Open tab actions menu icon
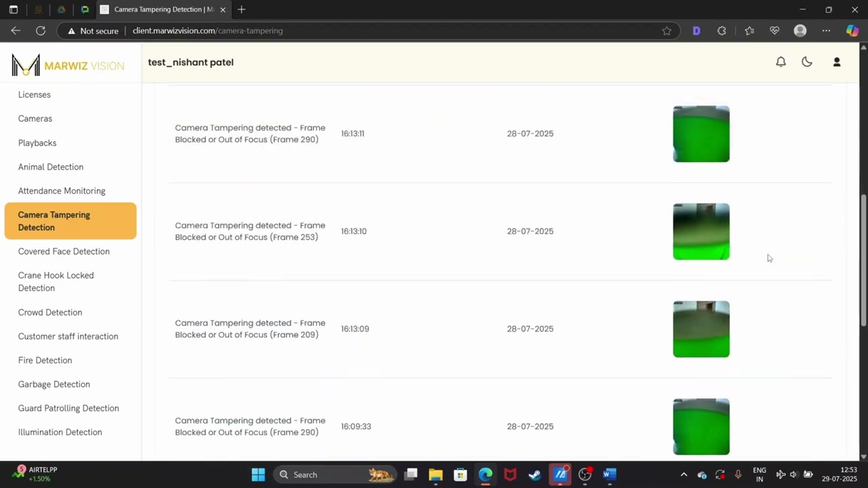Image resolution: width=868 pixels, height=488 pixels. pyautogui.click(x=13, y=9)
